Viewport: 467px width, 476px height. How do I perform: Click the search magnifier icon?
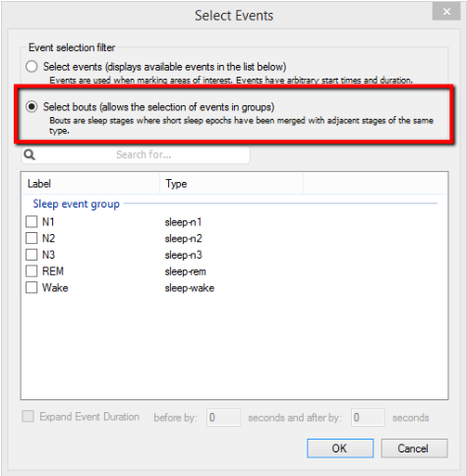click(29, 154)
